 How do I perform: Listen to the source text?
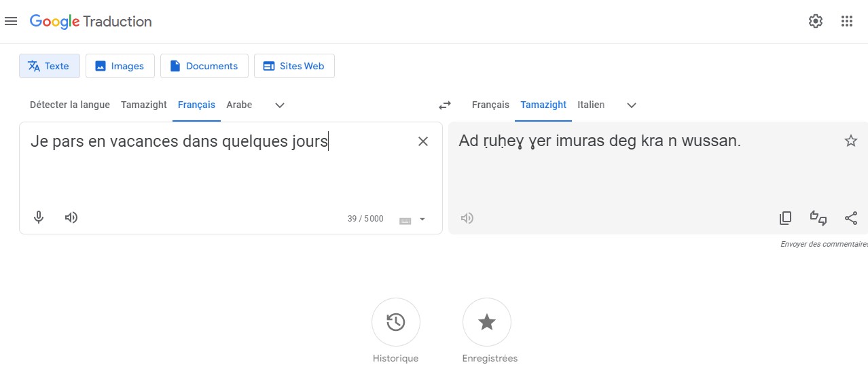(x=71, y=217)
